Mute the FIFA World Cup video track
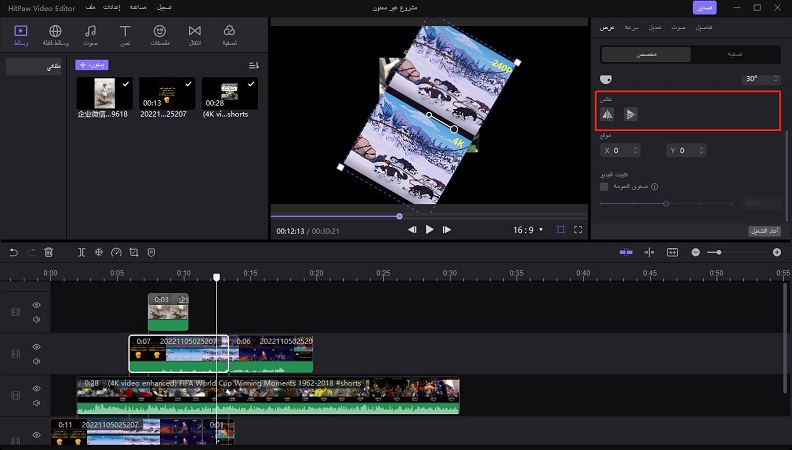 click(x=36, y=403)
